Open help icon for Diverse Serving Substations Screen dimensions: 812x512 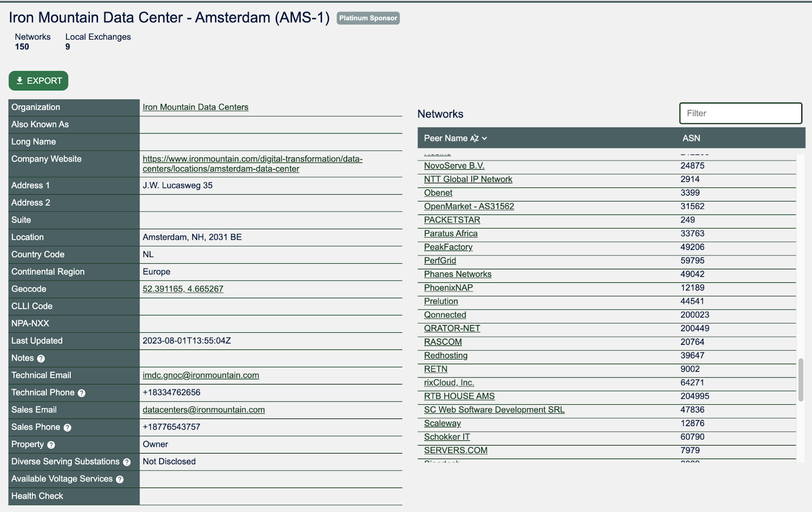(127, 462)
